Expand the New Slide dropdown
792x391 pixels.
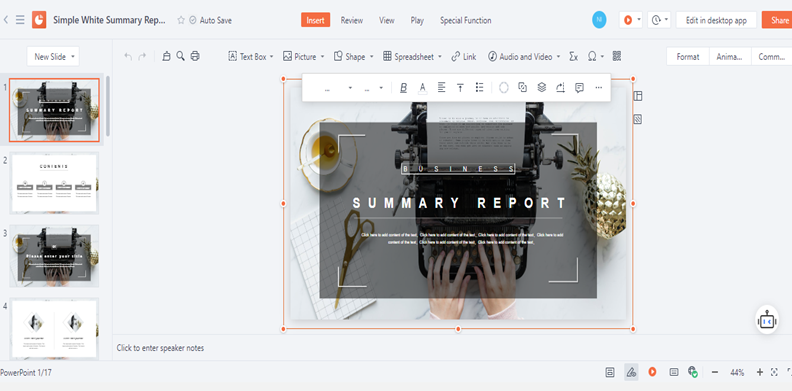73,57
